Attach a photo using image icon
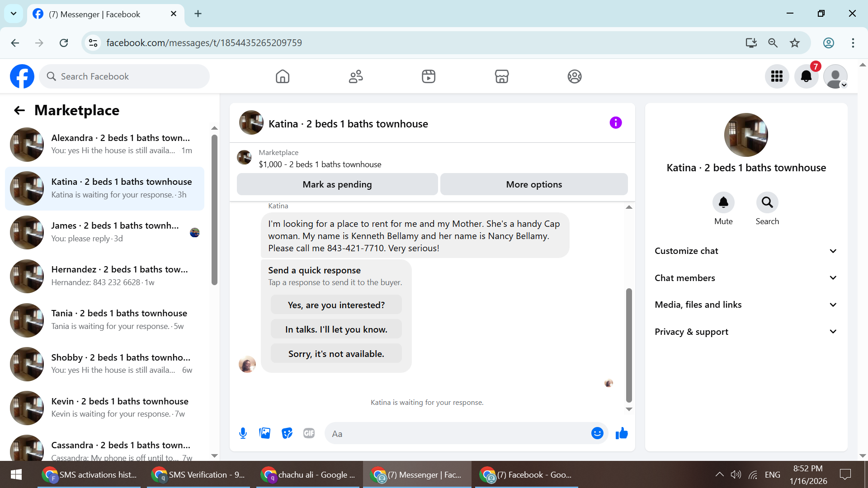868x488 pixels. tap(265, 433)
